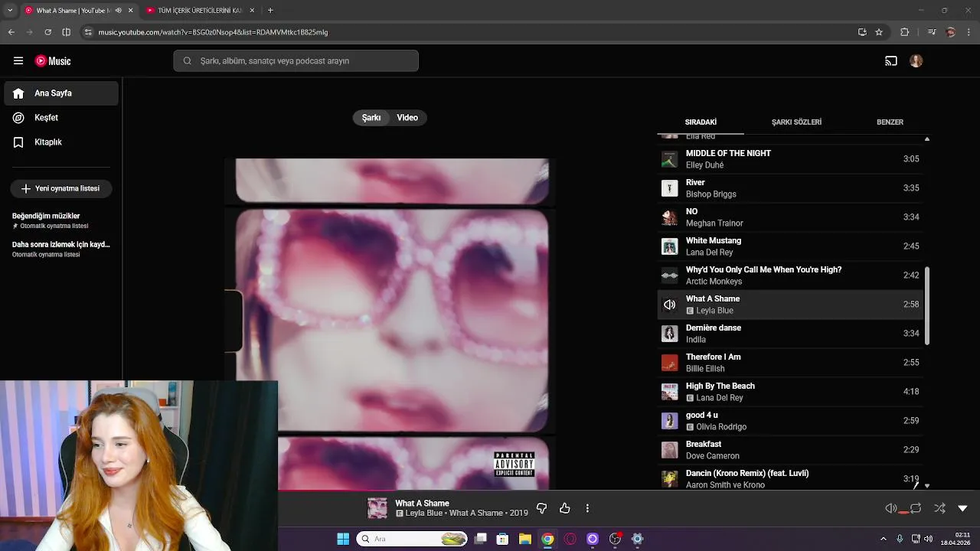Play Dancin (Krono Remix) from queue

790,478
